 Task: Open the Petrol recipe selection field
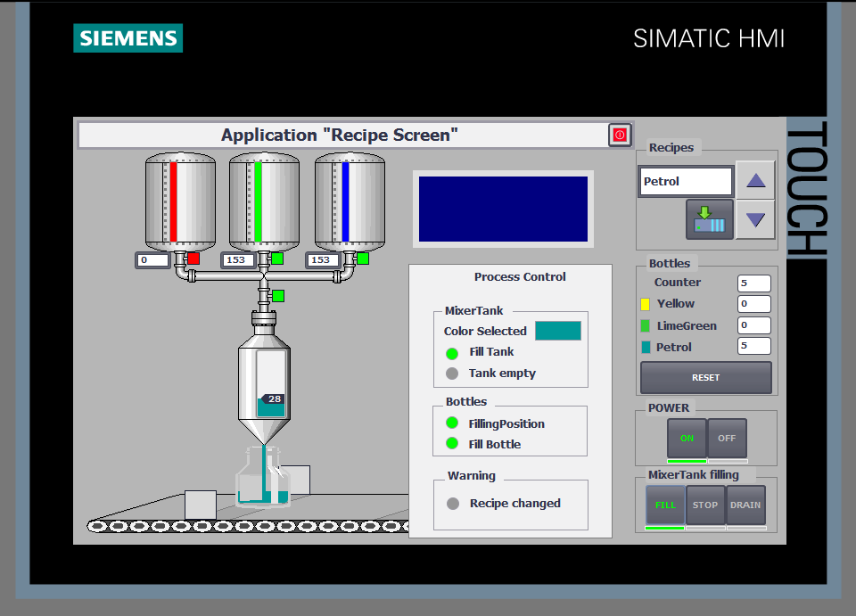tap(686, 181)
